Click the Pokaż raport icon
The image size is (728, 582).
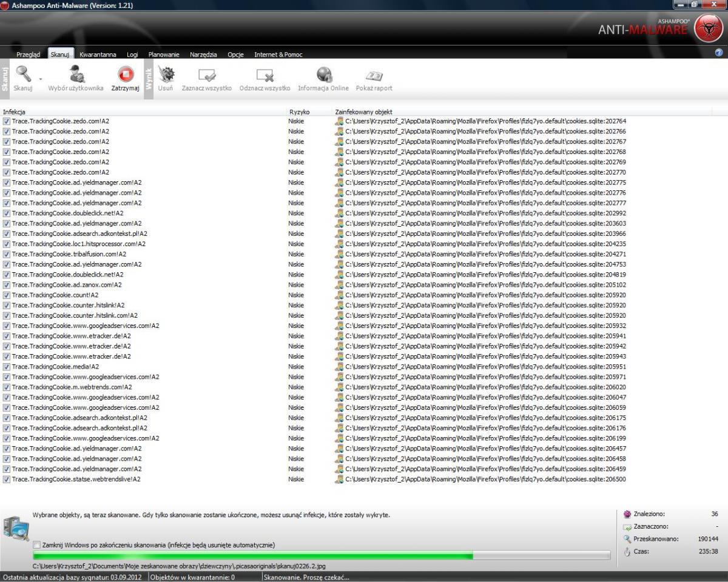pyautogui.click(x=374, y=75)
